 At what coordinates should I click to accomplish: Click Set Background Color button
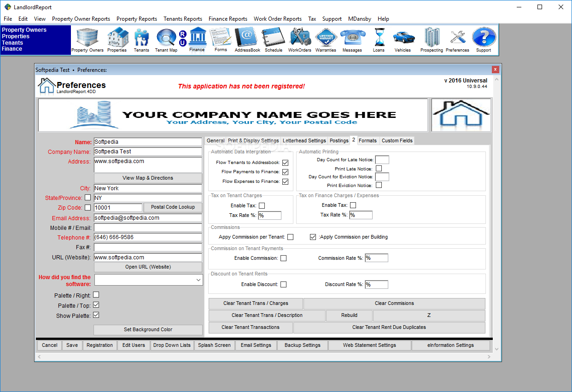148,330
